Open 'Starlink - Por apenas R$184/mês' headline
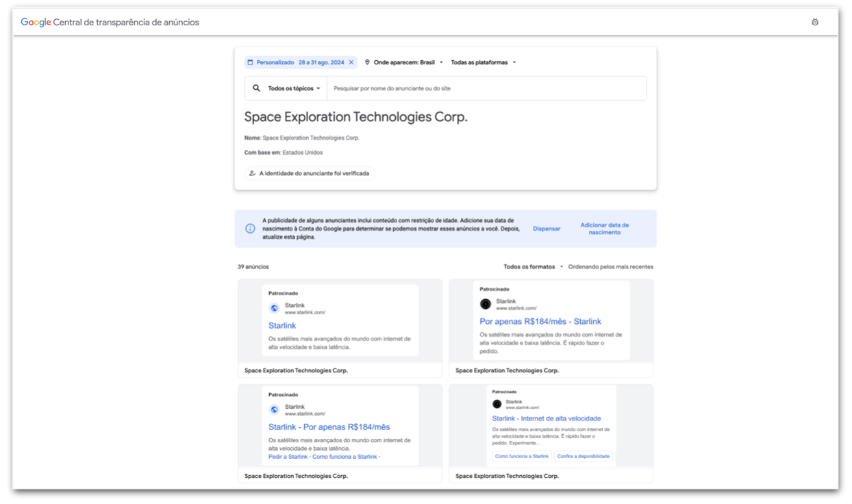Viewport: 852px width, 504px height. point(329,427)
